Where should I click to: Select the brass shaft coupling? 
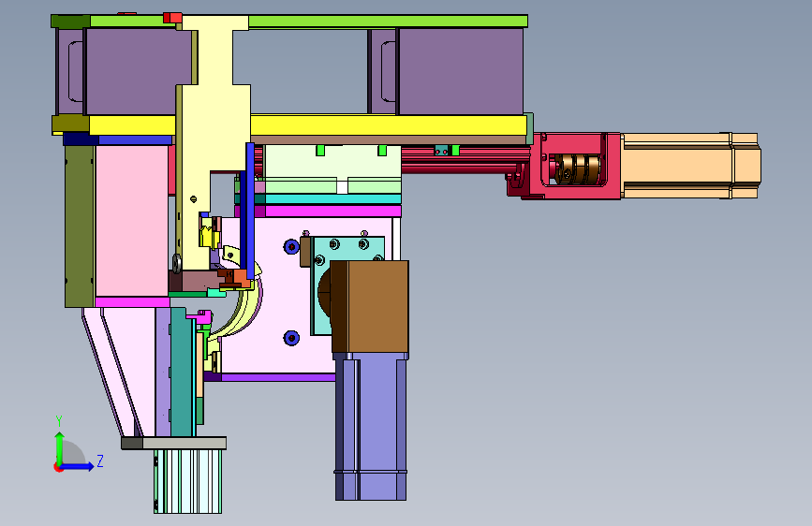[578, 168]
